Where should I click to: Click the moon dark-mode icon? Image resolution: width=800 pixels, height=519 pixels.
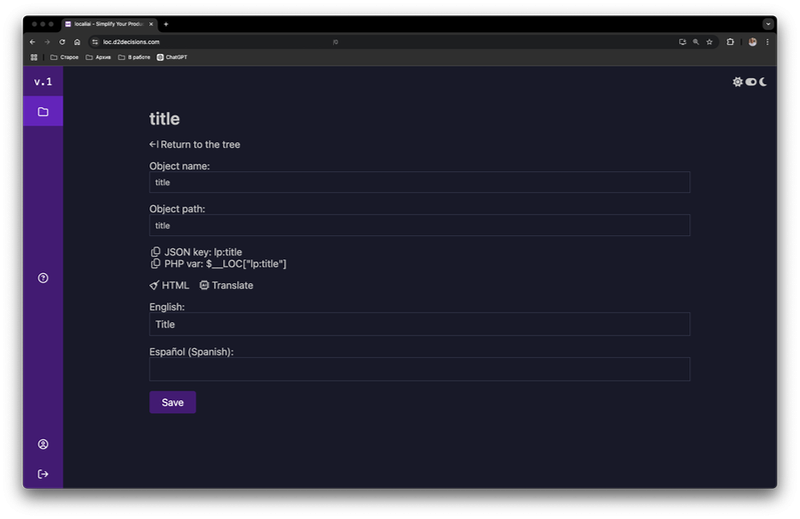pos(763,82)
